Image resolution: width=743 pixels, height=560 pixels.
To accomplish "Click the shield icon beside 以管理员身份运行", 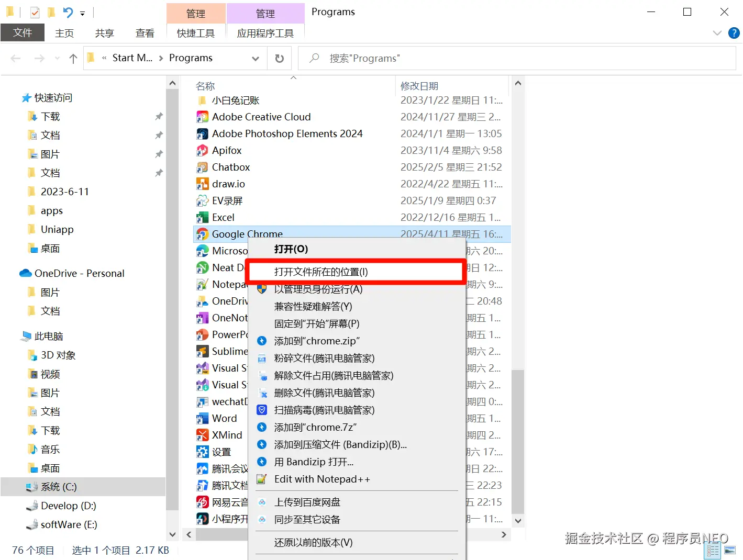I will click(x=262, y=289).
